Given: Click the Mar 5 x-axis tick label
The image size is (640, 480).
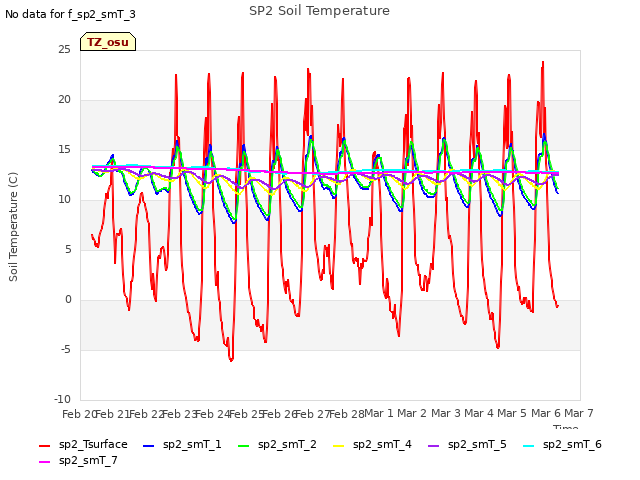Looking at the screenshot, I should coord(512,413).
